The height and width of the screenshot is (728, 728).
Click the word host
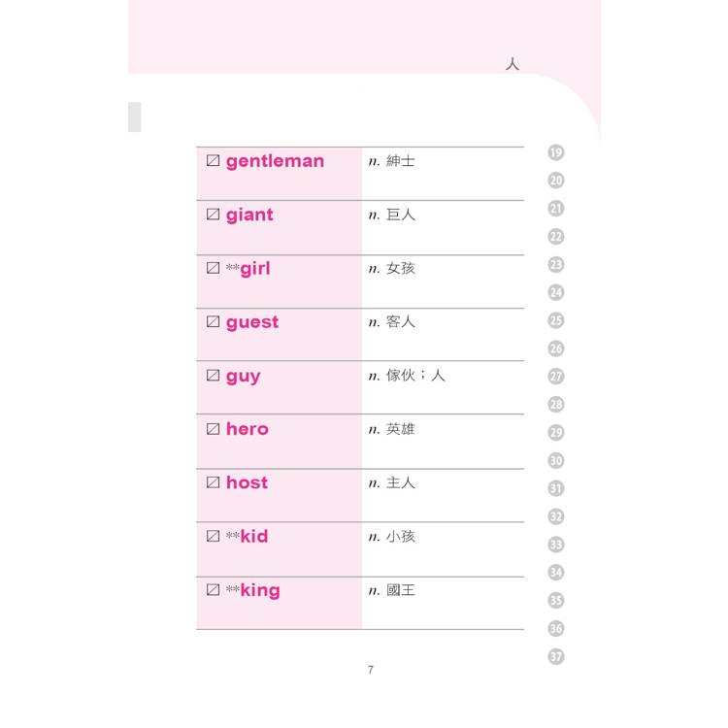247,482
